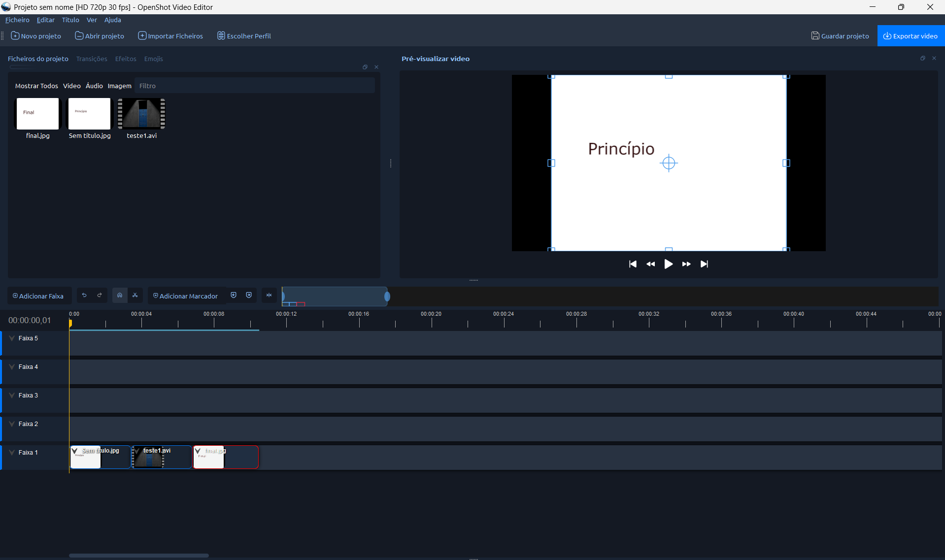
Task: Toggle the razor cut tool
Action: [135, 296]
